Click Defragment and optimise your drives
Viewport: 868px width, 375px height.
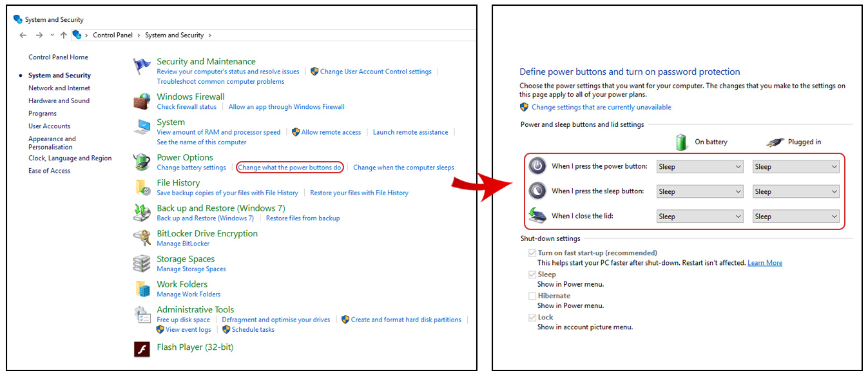coord(276,320)
